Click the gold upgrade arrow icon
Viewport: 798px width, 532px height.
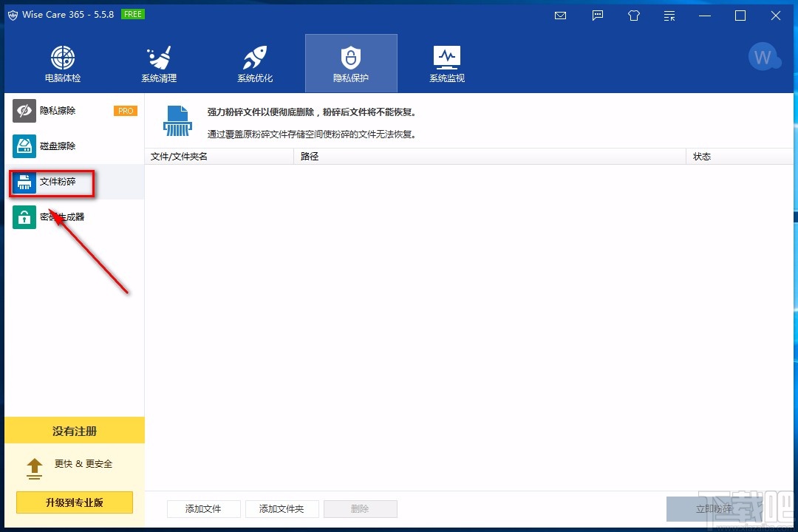pos(34,469)
